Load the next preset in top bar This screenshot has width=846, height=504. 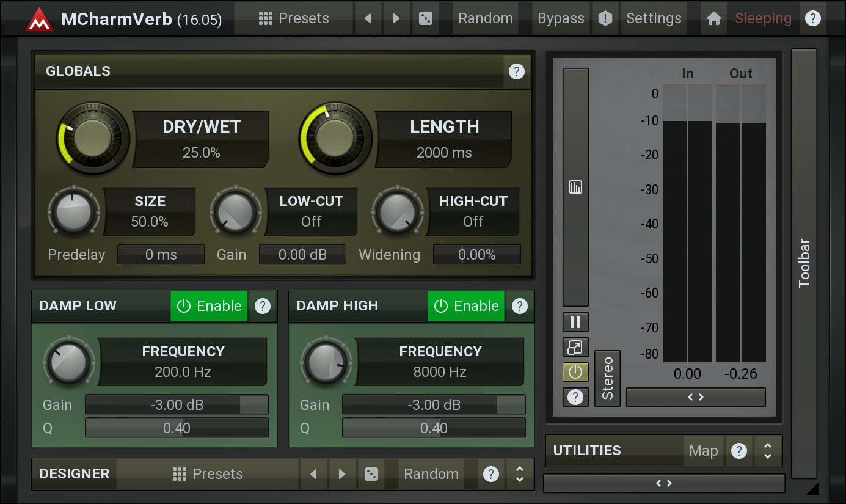[396, 18]
